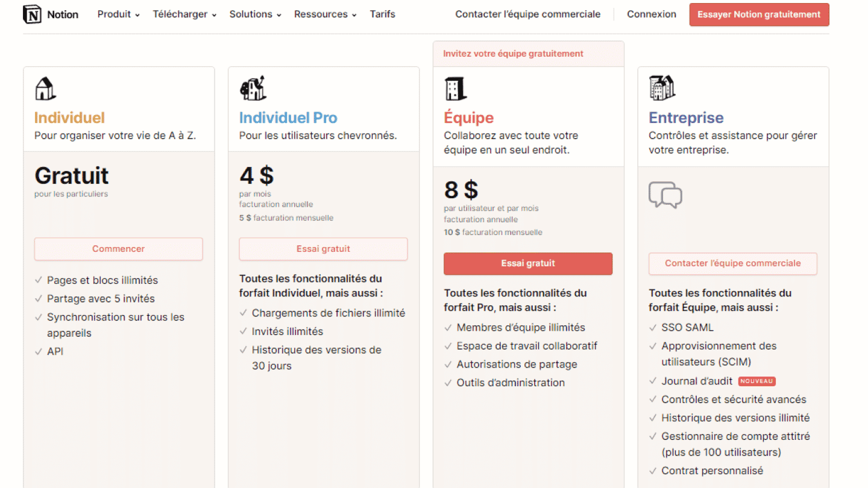Click the Individuel plan house icon
The image size is (868, 488).
[45, 89]
